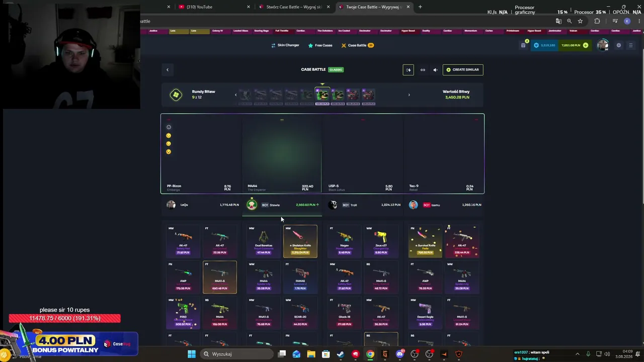Click the M4A1-S 690.48 PLN card
The height and width of the screenshot is (362, 644).
(220, 277)
